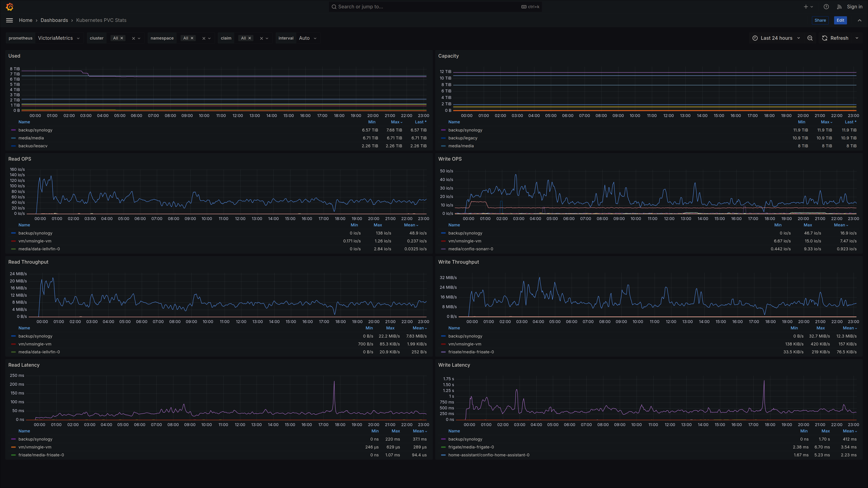The image size is (868, 488).
Task: Toggle backup/synology series in the Used legend
Action: point(35,130)
